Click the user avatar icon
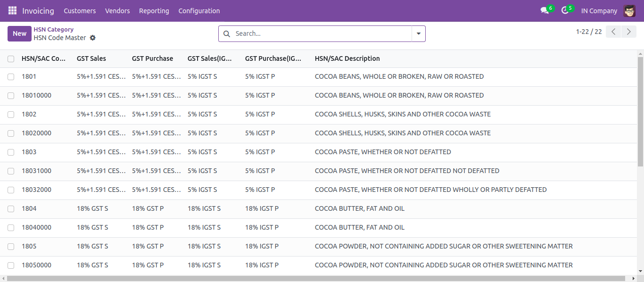Screen dimensions: 644x282 [629, 10]
